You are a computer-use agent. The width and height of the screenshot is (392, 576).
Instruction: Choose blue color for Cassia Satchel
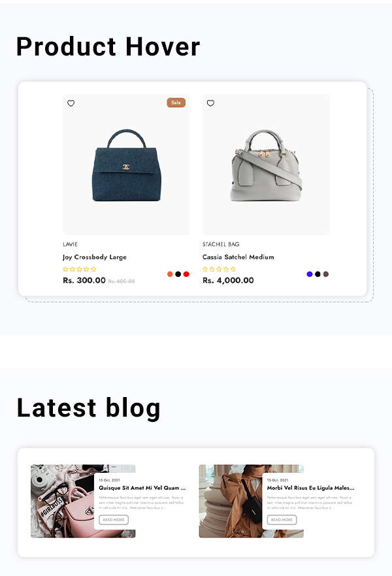coord(309,274)
